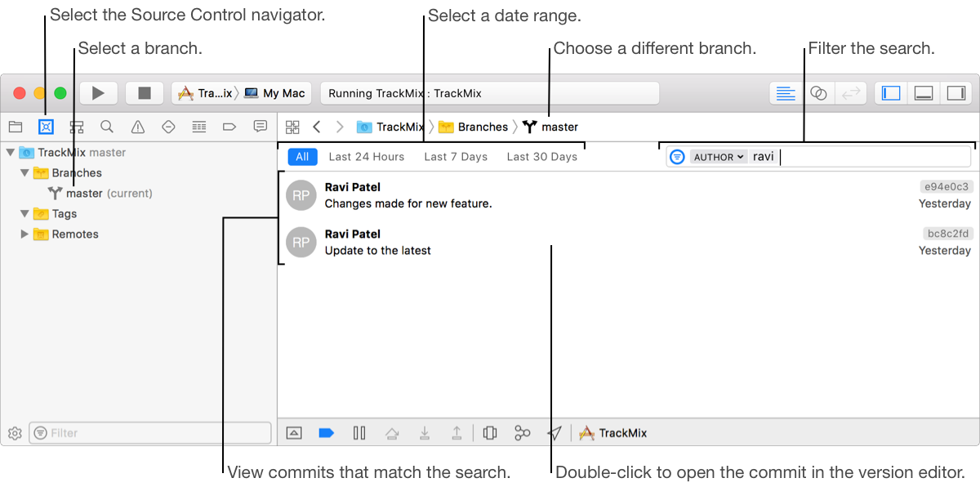Hide the debug area toggle icon
The height and width of the screenshot is (487, 980).
[x=295, y=433]
